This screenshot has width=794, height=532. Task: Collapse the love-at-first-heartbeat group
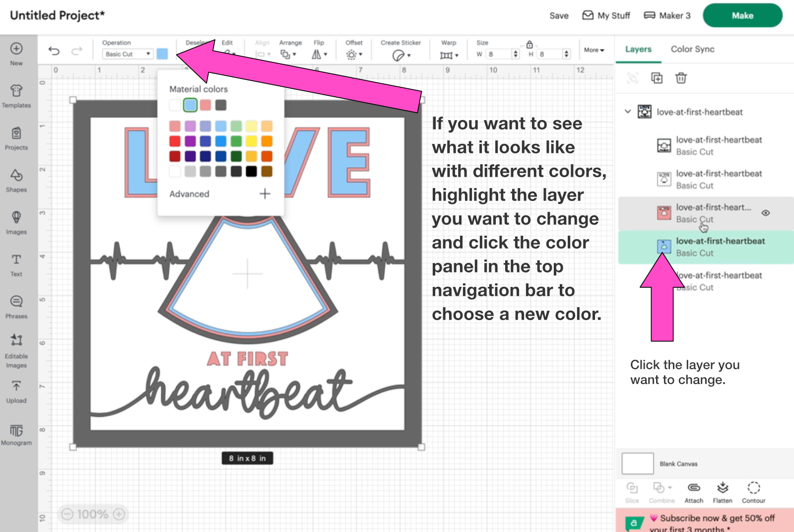[628, 112]
